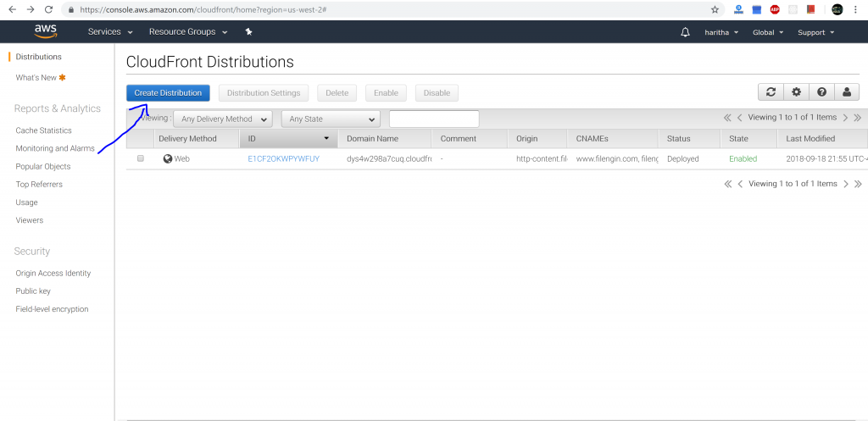The image size is (868, 421).
Task: Click the browser address bar URL
Action: 203,9
